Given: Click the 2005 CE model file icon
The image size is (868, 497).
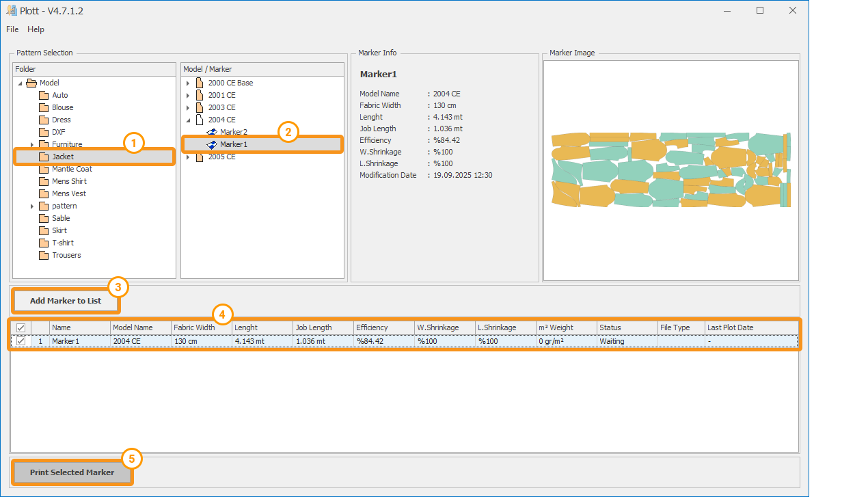Looking at the screenshot, I should pyautogui.click(x=200, y=157).
